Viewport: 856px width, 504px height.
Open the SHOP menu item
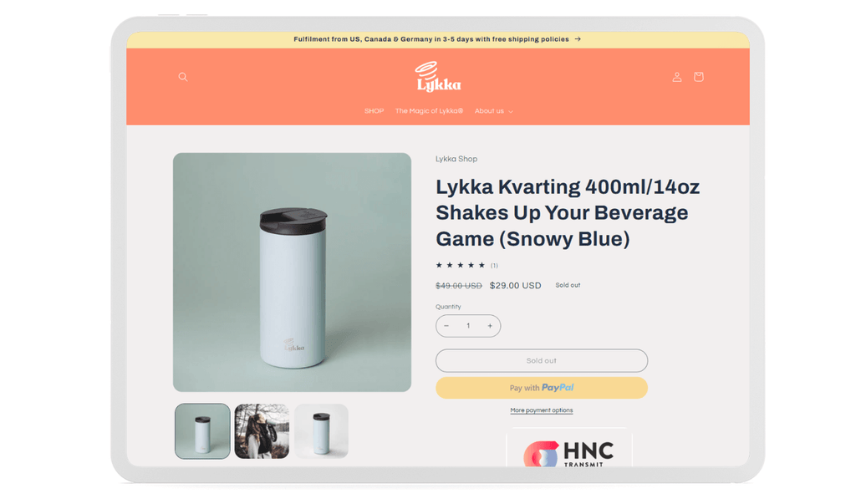[374, 111]
